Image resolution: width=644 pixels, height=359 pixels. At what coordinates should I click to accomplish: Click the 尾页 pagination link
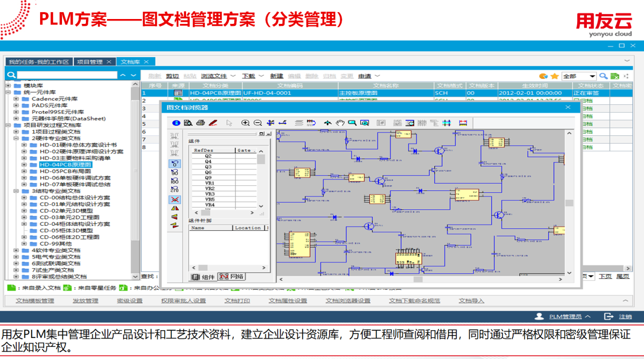click(623, 277)
